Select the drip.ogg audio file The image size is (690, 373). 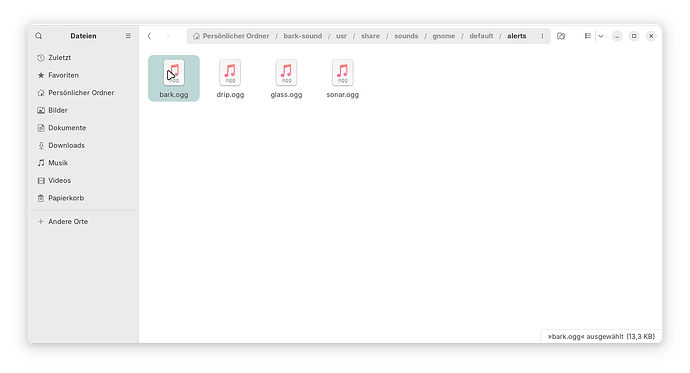tap(230, 78)
